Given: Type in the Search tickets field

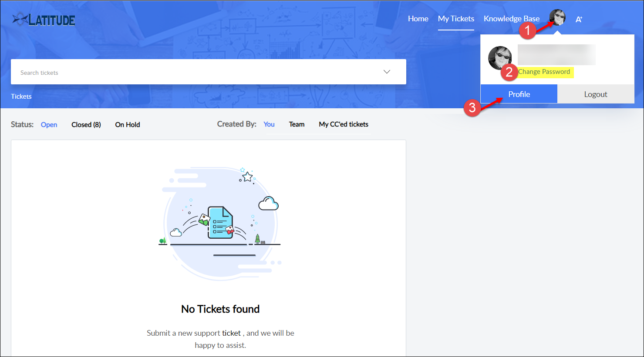Looking at the screenshot, I should point(196,72).
